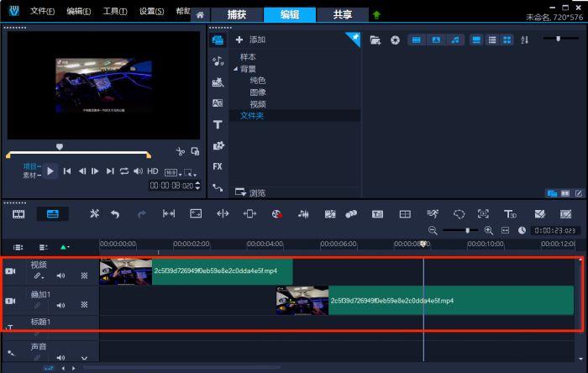Open the sort media dropdown

point(526,39)
